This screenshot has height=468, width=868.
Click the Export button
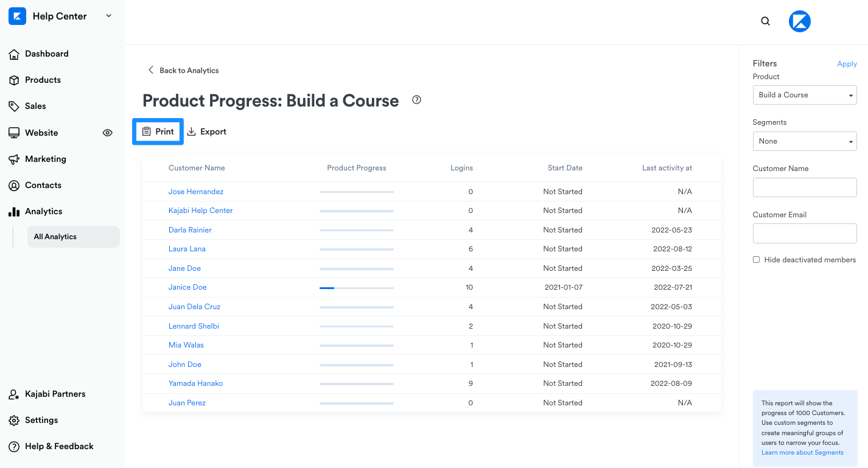tap(207, 131)
